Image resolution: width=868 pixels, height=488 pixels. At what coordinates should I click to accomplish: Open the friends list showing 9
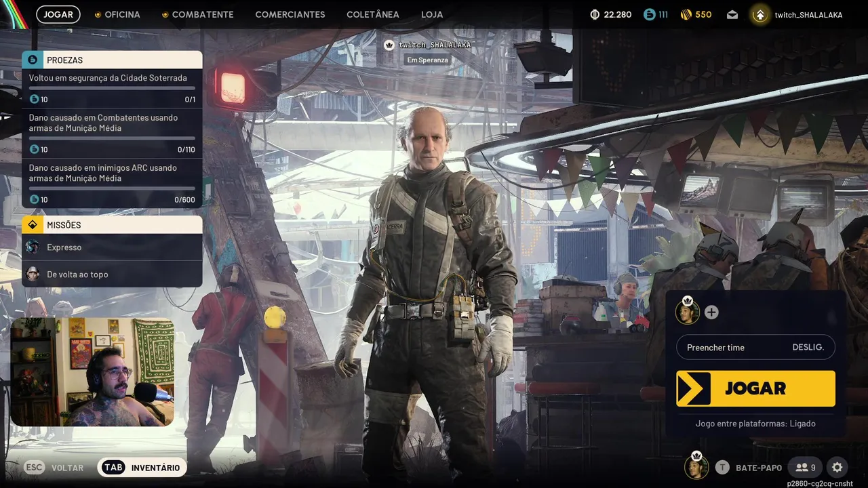(x=806, y=468)
